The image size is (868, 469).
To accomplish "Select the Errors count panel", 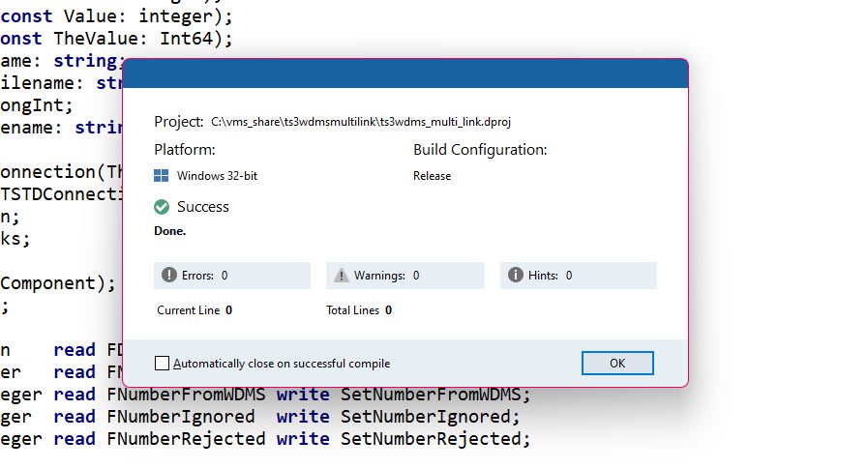I will pos(232,276).
